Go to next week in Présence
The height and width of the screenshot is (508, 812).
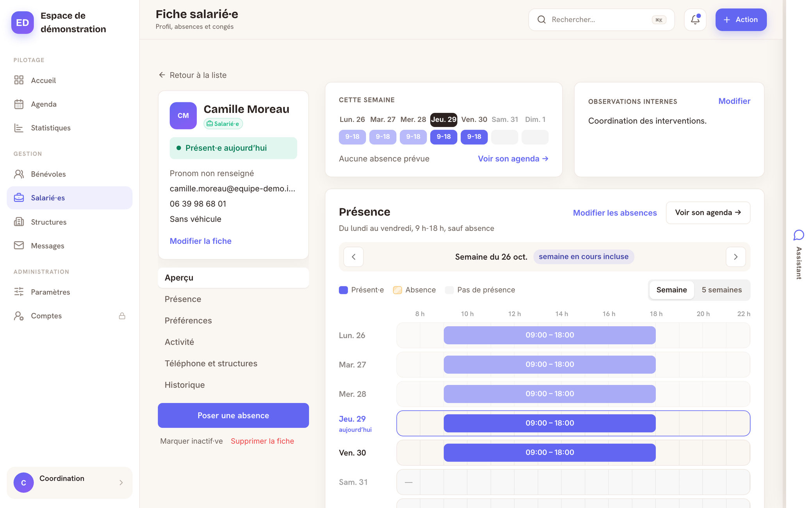point(735,257)
